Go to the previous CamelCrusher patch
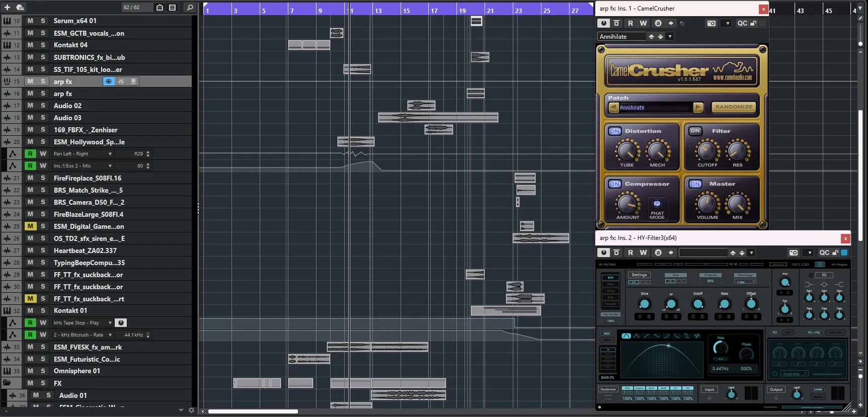This screenshot has height=417, width=868. coord(613,108)
